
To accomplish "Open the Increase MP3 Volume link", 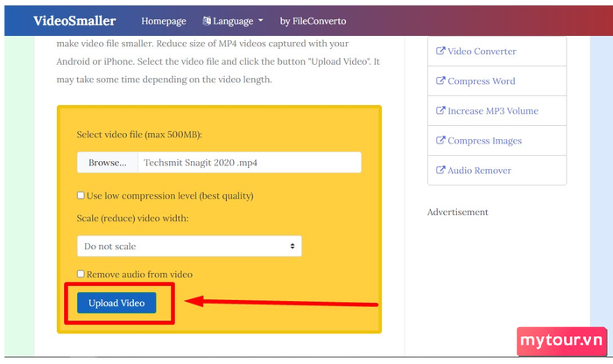I will 492,111.
